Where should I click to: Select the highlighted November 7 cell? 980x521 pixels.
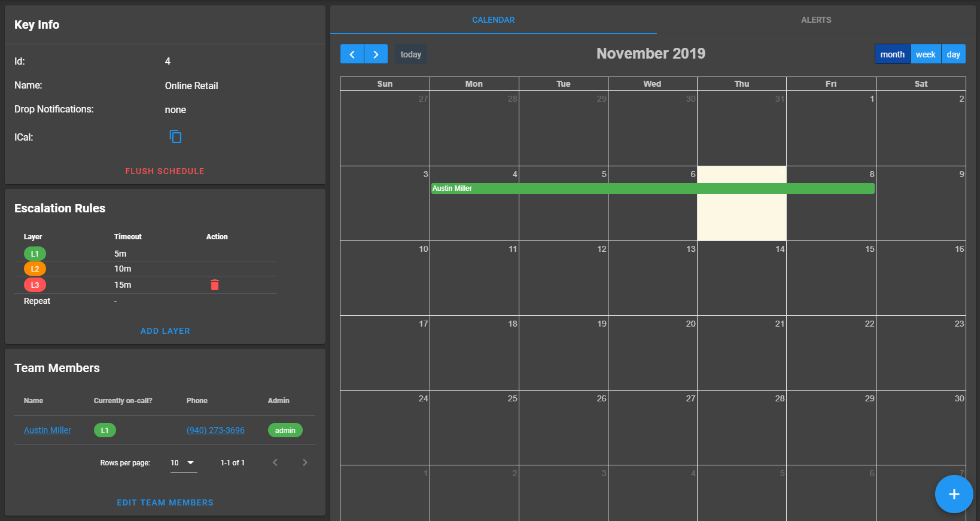742,203
